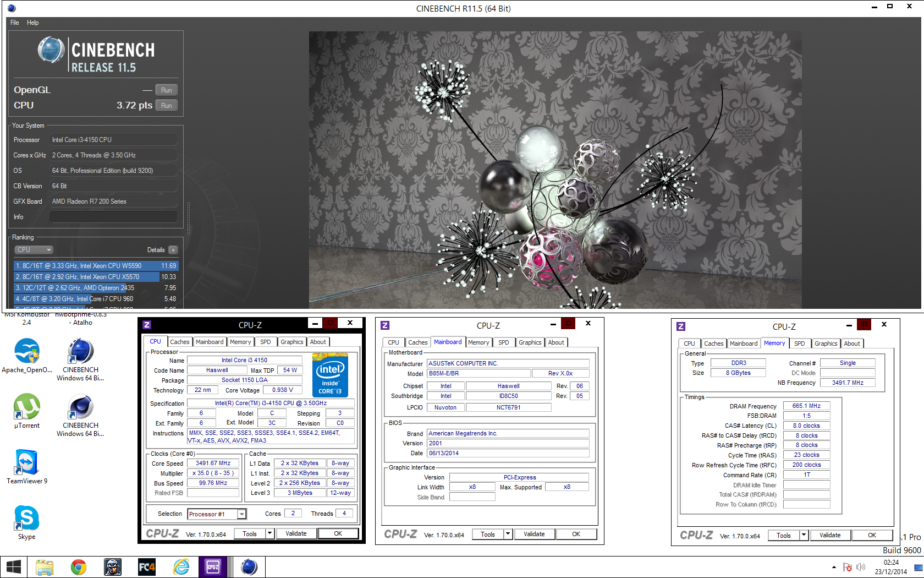Viewport: 924px width, 578px height.
Task: Click the B85M-E/BR model field
Action: pos(479,373)
